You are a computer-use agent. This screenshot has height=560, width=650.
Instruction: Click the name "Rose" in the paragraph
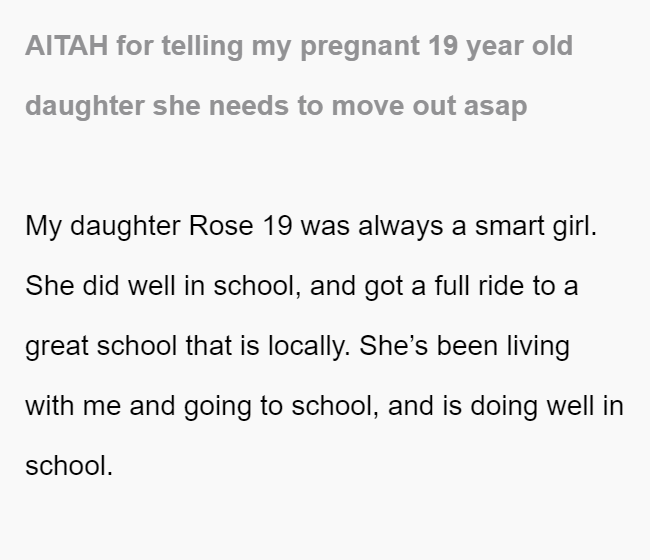click(x=221, y=226)
